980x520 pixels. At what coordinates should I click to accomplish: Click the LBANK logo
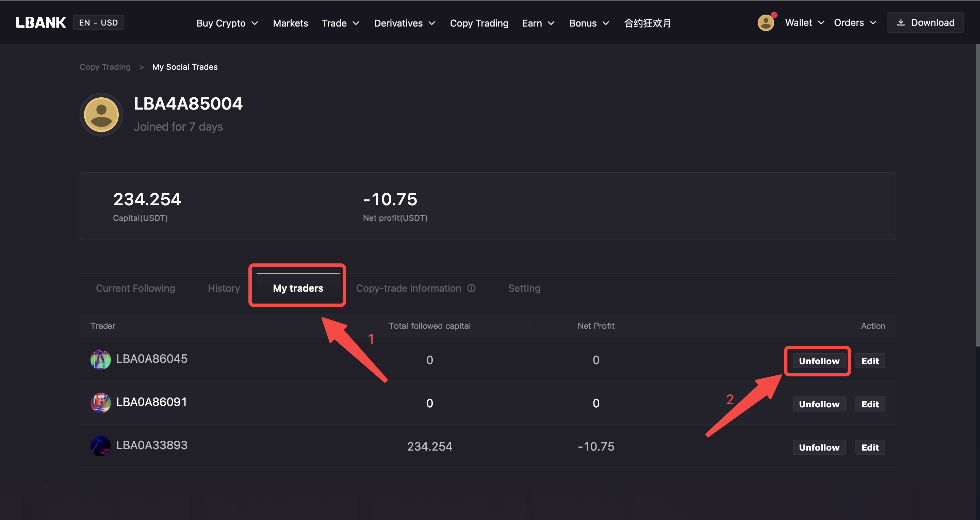pyautogui.click(x=41, y=23)
